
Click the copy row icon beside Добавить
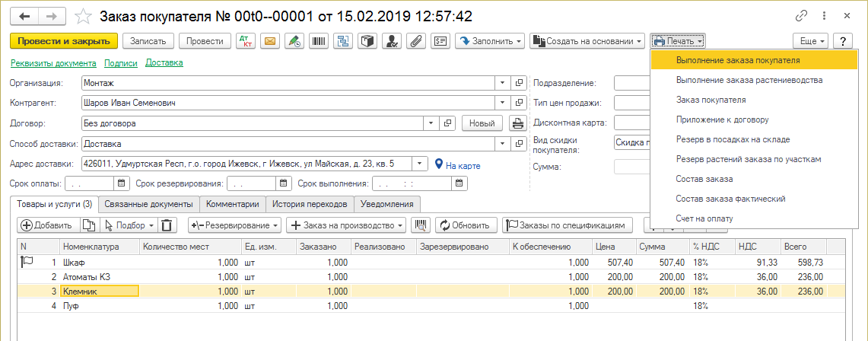(x=88, y=225)
